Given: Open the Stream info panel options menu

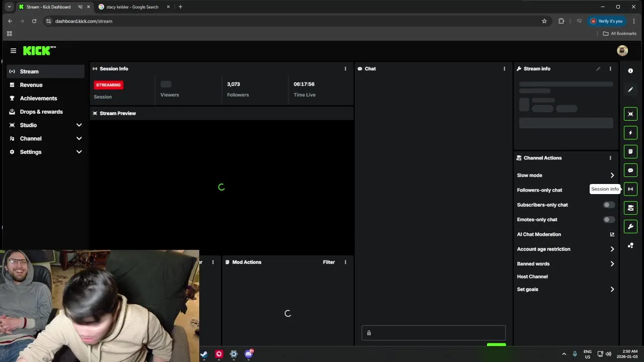Looking at the screenshot, I should 610,69.
